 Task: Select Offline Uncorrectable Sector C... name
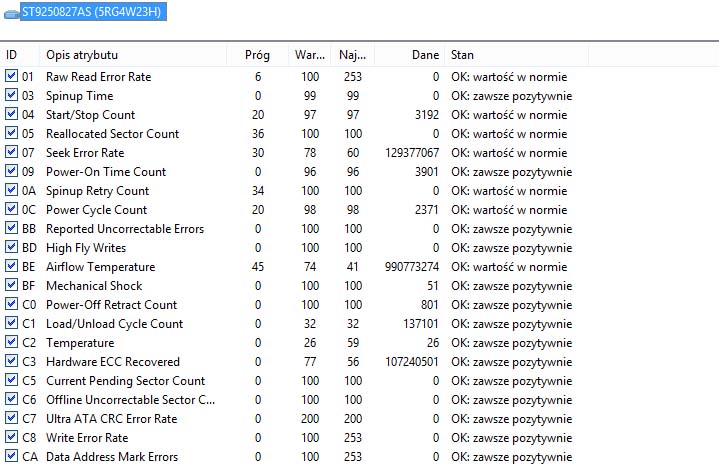pyautogui.click(x=130, y=400)
